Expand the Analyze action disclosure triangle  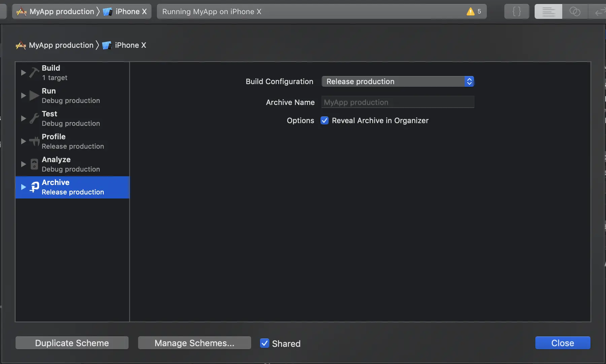pos(23,164)
